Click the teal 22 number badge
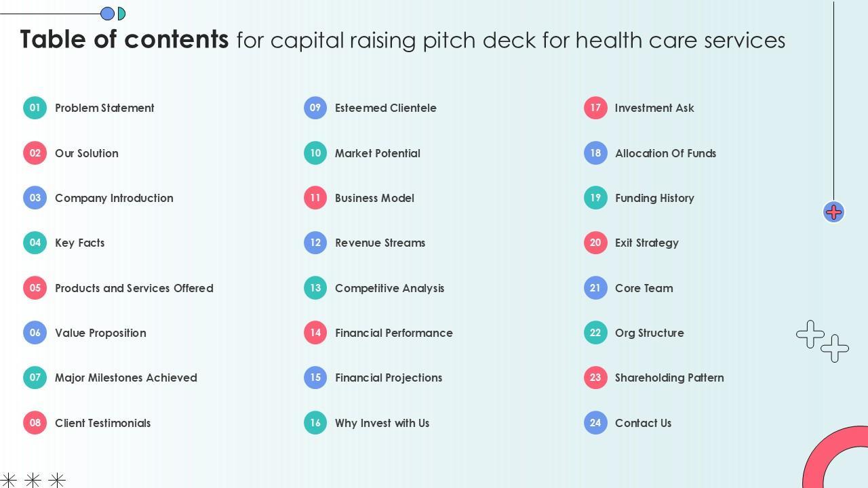Viewport: 868px width, 488px height. (595, 333)
